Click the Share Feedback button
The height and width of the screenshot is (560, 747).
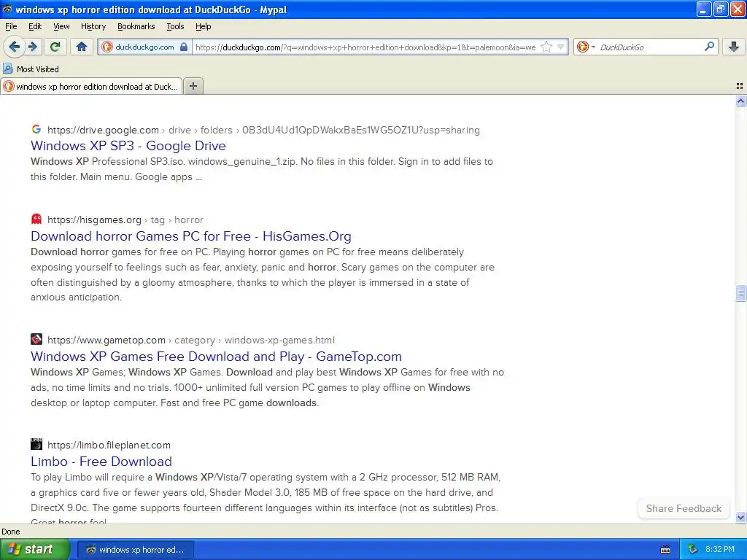[684, 508]
